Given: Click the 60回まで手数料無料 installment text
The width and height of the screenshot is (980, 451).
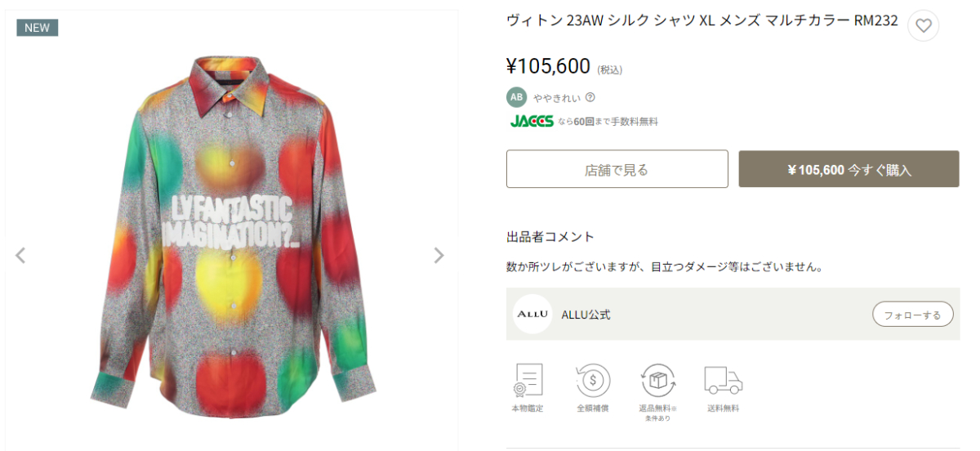Looking at the screenshot, I should [x=608, y=122].
